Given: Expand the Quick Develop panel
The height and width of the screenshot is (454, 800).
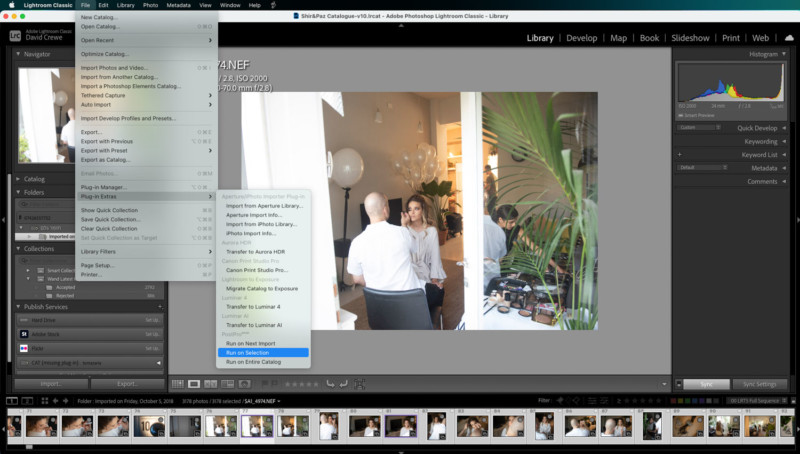Looking at the screenshot, I should point(784,128).
